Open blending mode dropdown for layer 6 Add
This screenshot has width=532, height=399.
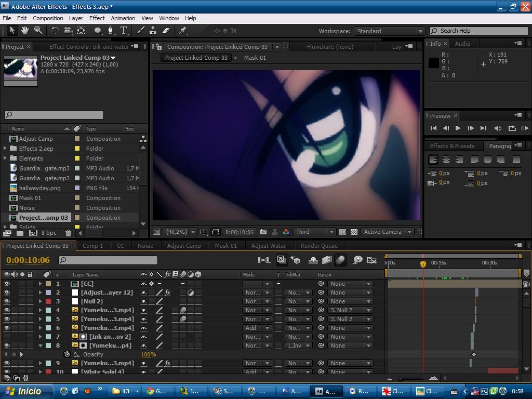tap(257, 328)
